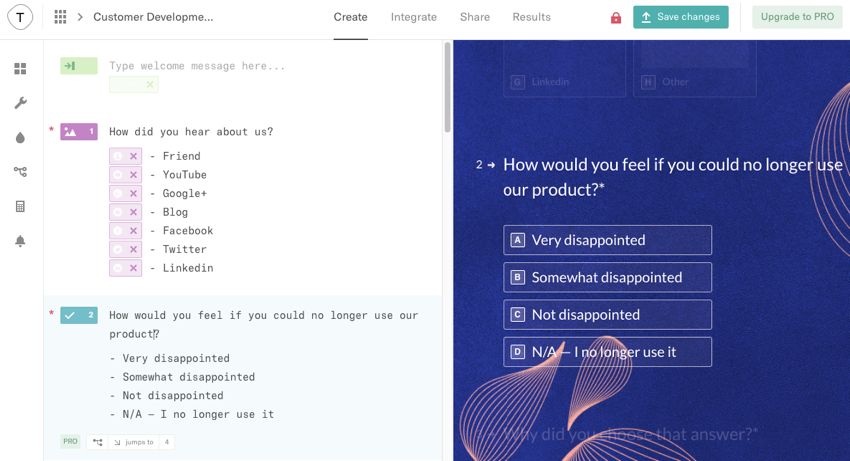Open the calculator icon in sidebar
Screen dimensions: 850x461
tap(20, 207)
